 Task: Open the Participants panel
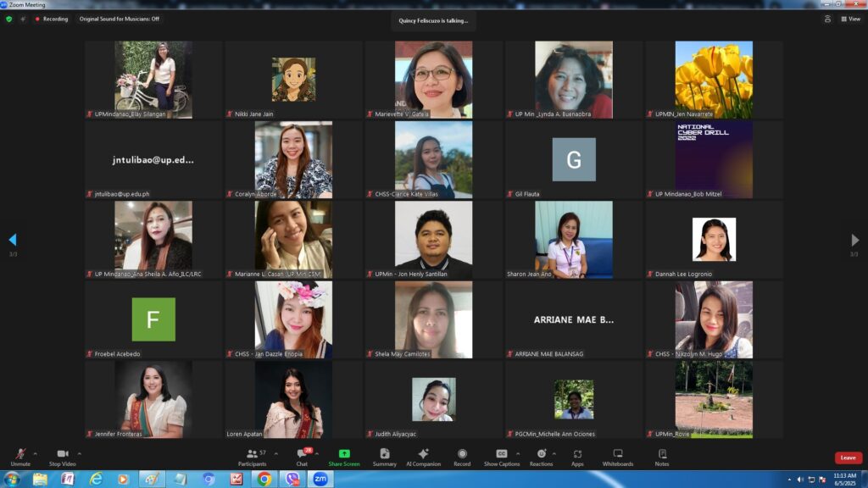[252, 457]
